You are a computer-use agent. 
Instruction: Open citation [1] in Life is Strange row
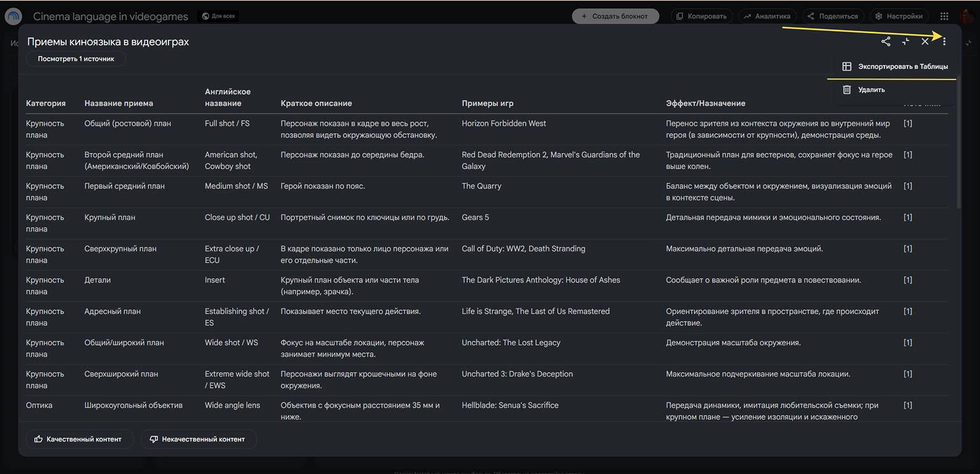point(908,311)
